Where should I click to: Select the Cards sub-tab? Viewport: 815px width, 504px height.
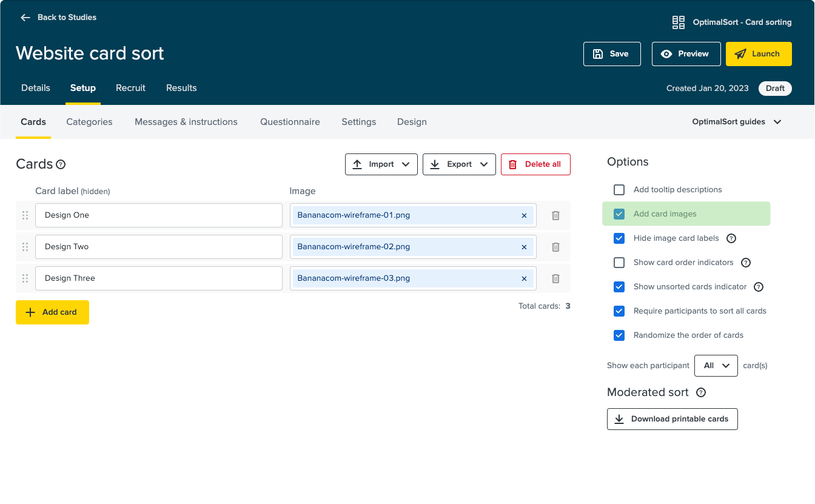click(33, 122)
